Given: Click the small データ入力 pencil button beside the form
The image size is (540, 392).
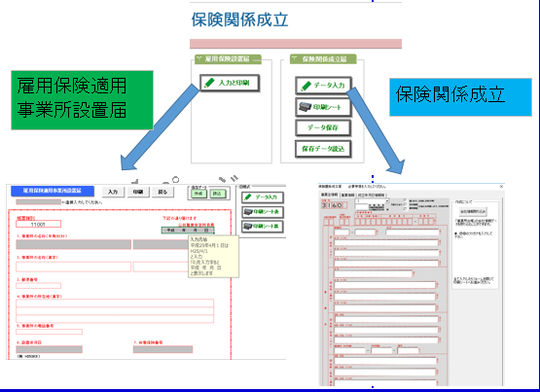Looking at the screenshot, I should tap(263, 197).
